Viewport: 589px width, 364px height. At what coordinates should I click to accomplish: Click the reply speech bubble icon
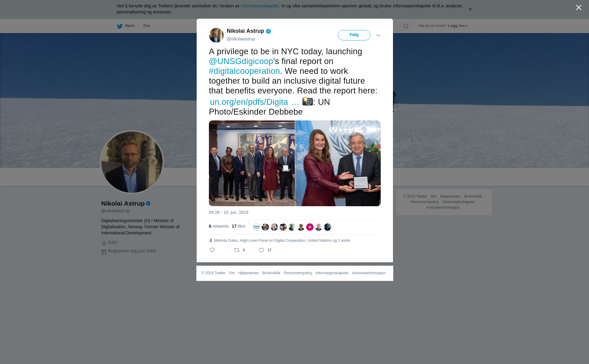click(x=212, y=250)
